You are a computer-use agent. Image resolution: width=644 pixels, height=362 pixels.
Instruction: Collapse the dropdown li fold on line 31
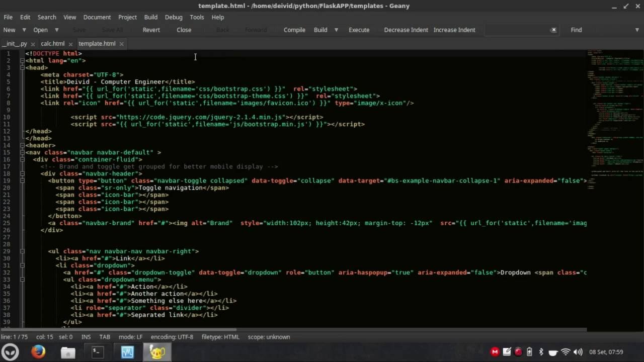tap(22, 265)
